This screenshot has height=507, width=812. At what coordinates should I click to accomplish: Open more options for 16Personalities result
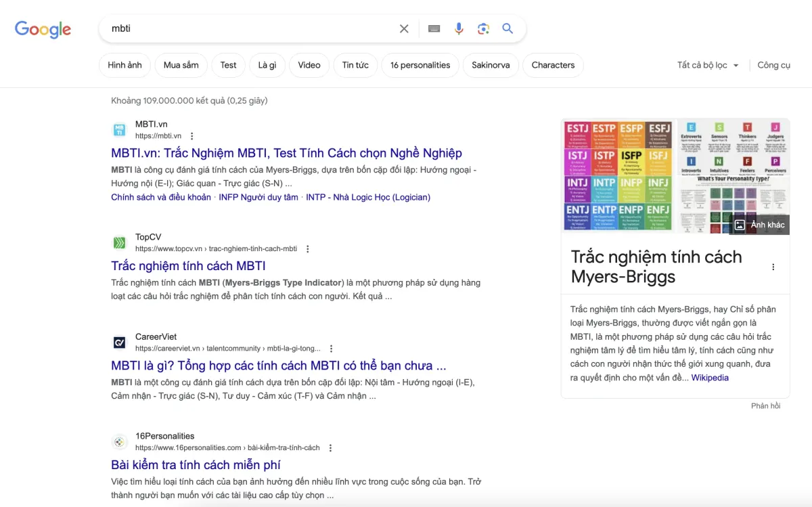click(x=330, y=448)
